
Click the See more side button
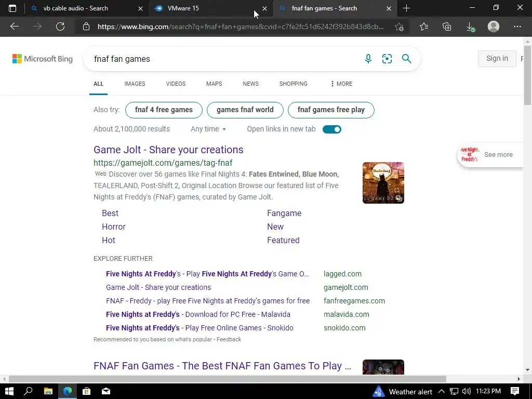(490, 155)
